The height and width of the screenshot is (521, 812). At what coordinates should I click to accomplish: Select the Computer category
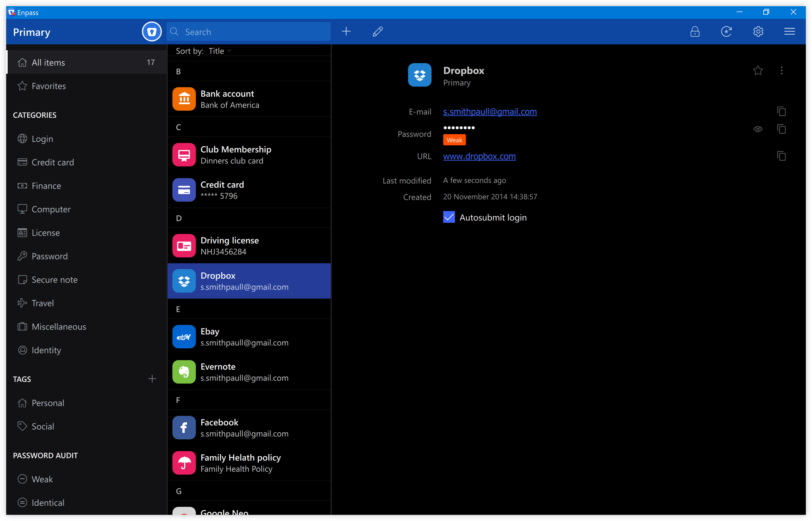[x=87, y=209]
